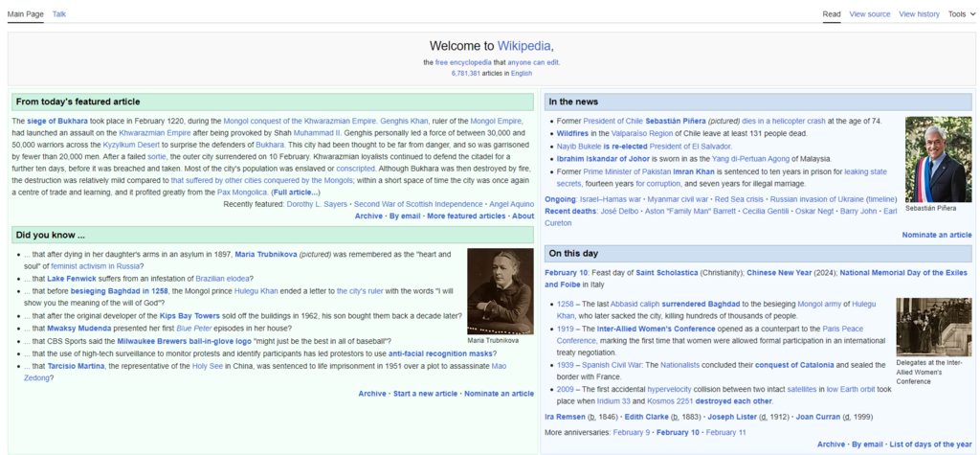Screen dimensions: 980x455
Task: Open the Sebastián Piñera photo
Action: coord(939,159)
